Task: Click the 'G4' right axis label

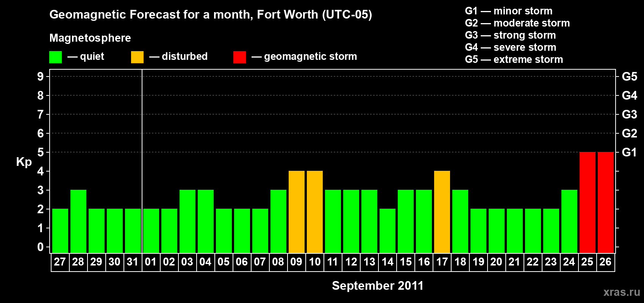Action: click(630, 95)
